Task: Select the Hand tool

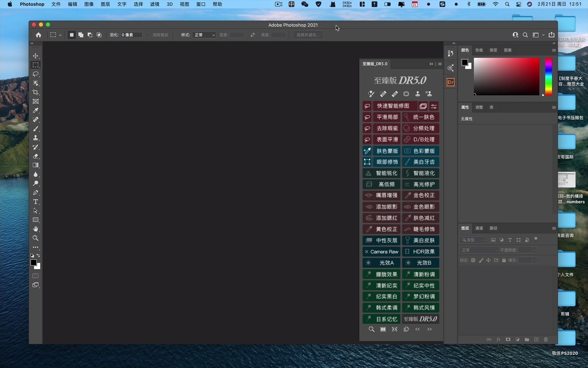Action: pos(35,229)
